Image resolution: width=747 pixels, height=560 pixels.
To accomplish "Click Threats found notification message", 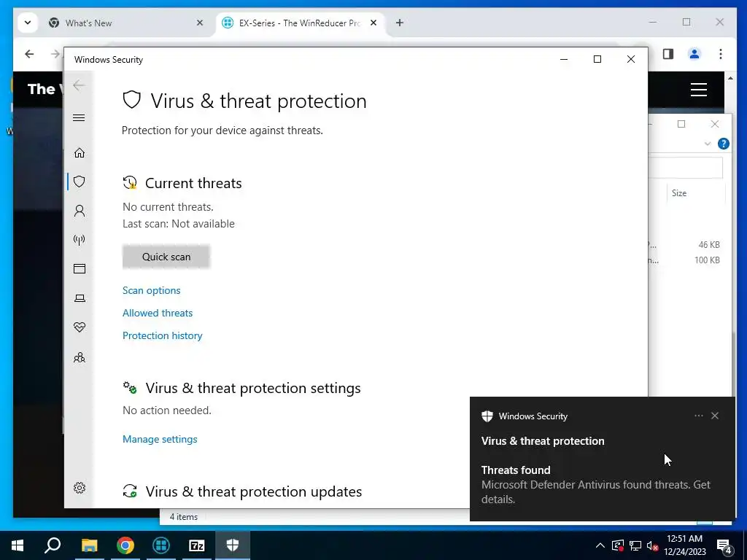I will click(x=595, y=485).
